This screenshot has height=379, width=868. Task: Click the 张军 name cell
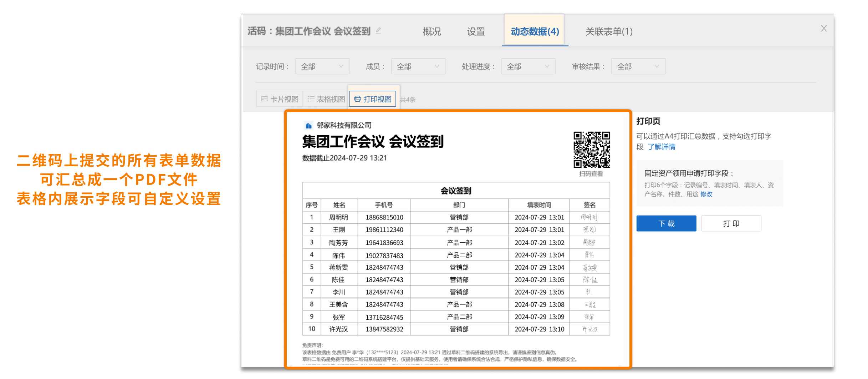[339, 317]
